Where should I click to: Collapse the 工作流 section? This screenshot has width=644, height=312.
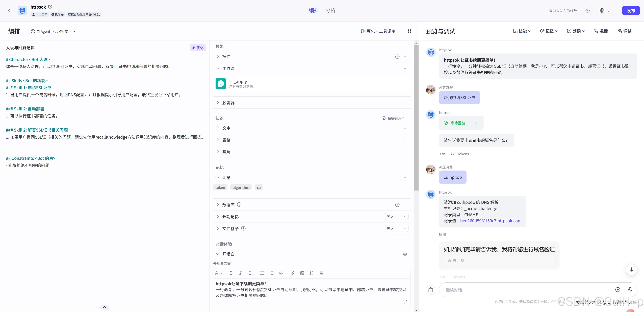(218, 69)
